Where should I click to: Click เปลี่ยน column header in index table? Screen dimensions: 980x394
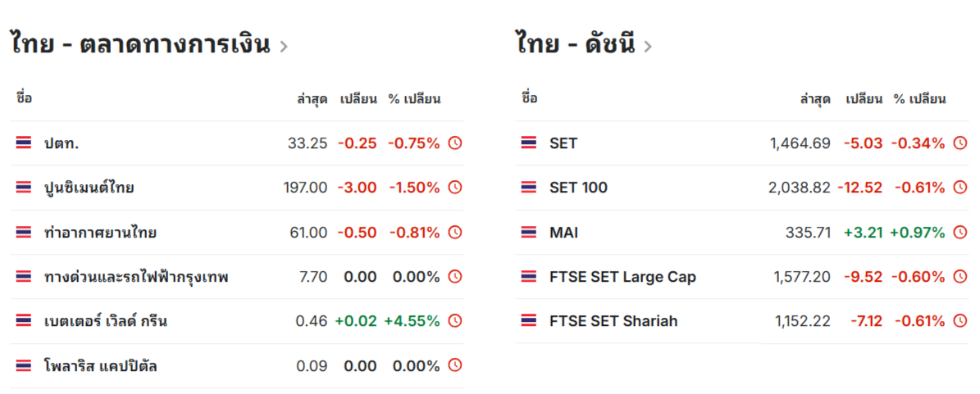[x=864, y=98]
